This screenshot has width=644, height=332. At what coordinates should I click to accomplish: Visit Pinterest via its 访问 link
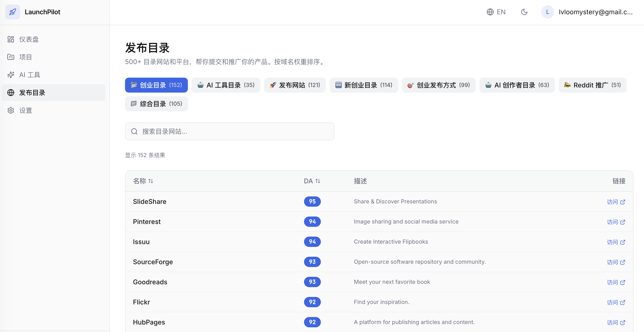(x=616, y=222)
